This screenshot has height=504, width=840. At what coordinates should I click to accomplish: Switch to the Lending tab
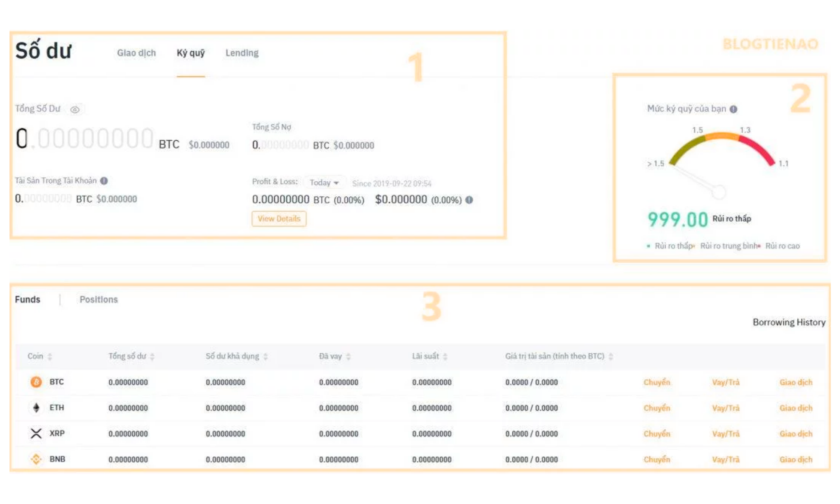[x=242, y=52]
